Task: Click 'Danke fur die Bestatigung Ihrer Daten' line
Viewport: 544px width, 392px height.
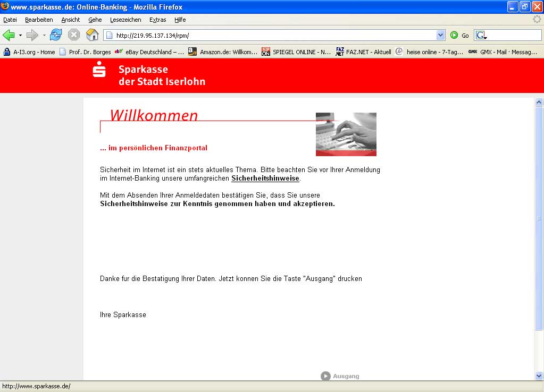Action: (231, 279)
